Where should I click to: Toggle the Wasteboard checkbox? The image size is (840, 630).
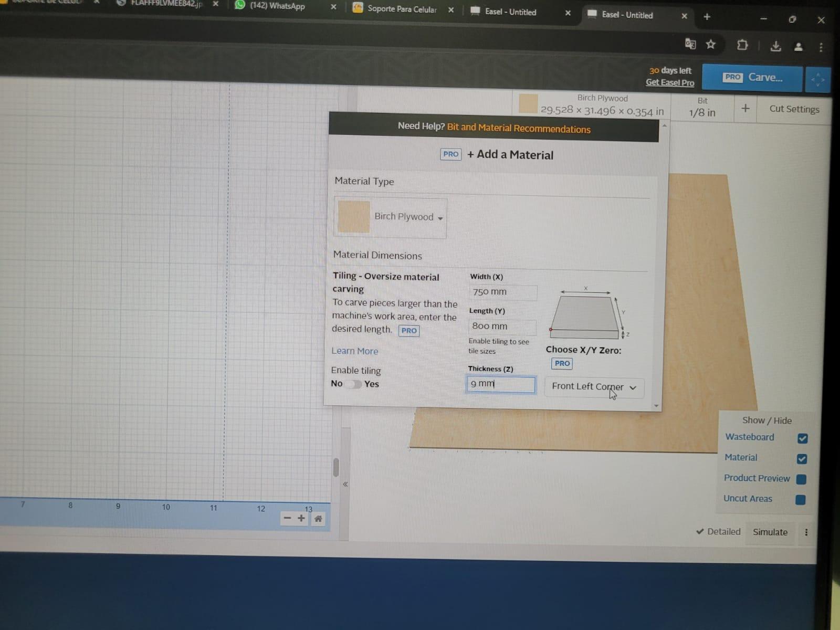click(x=802, y=438)
